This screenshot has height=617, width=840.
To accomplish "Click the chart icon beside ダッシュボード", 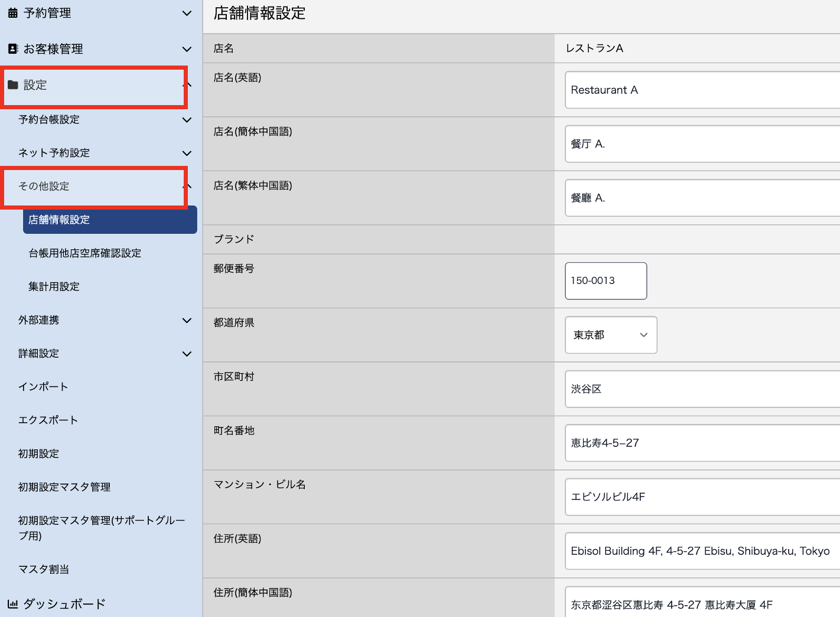I will pyautogui.click(x=12, y=604).
